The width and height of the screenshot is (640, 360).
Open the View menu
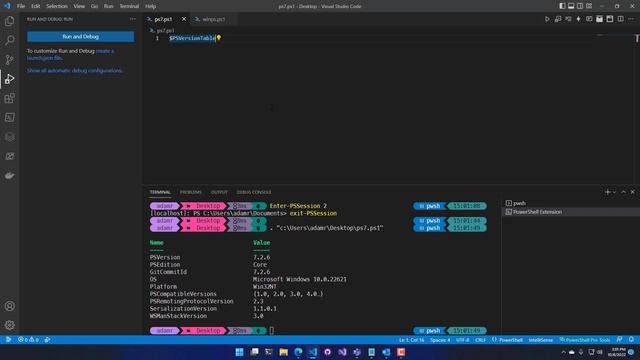tap(79, 6)
